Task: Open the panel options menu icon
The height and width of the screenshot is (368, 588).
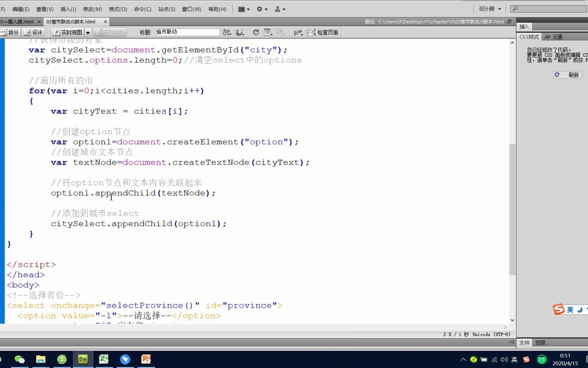Action: point(511,342)
